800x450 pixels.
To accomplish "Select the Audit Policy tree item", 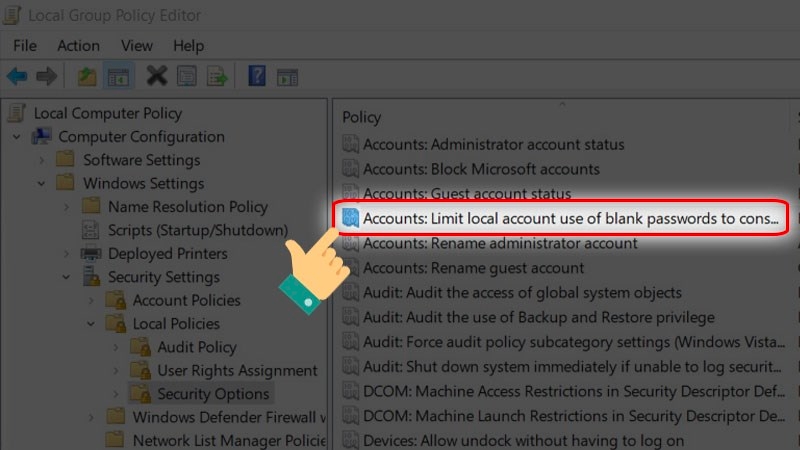I will click(x=196, y=347).
